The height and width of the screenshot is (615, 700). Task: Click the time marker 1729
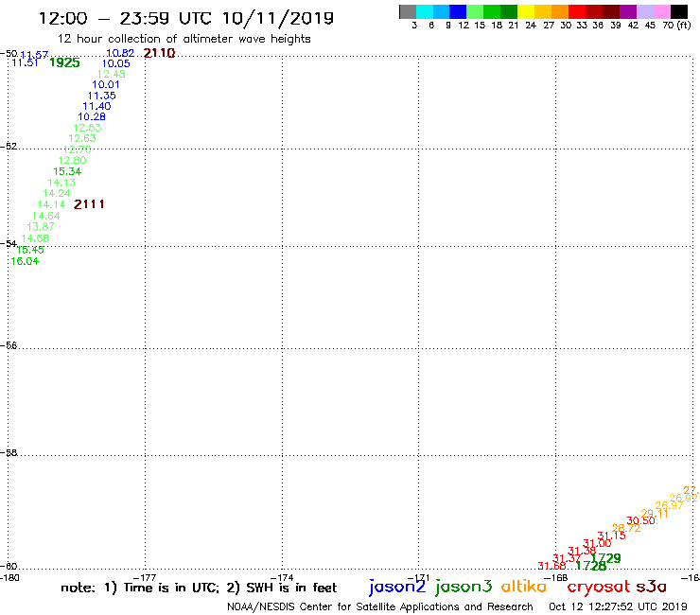pos(605,558)
